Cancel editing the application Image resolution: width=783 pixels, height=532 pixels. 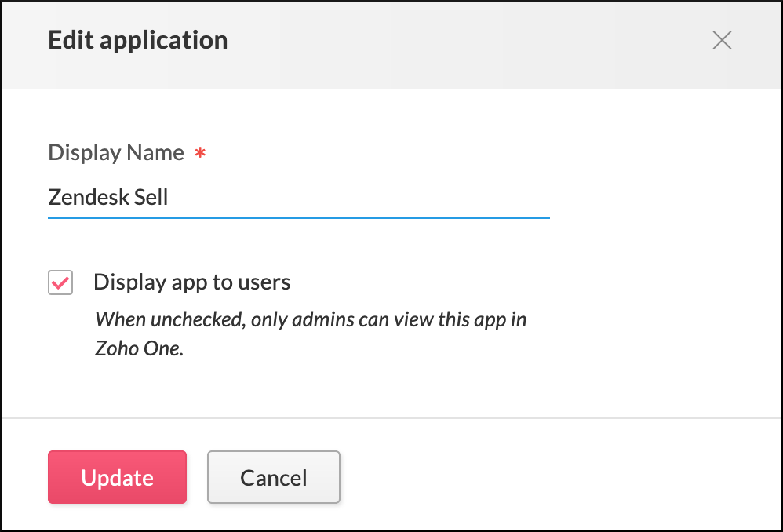click(273, 477)
